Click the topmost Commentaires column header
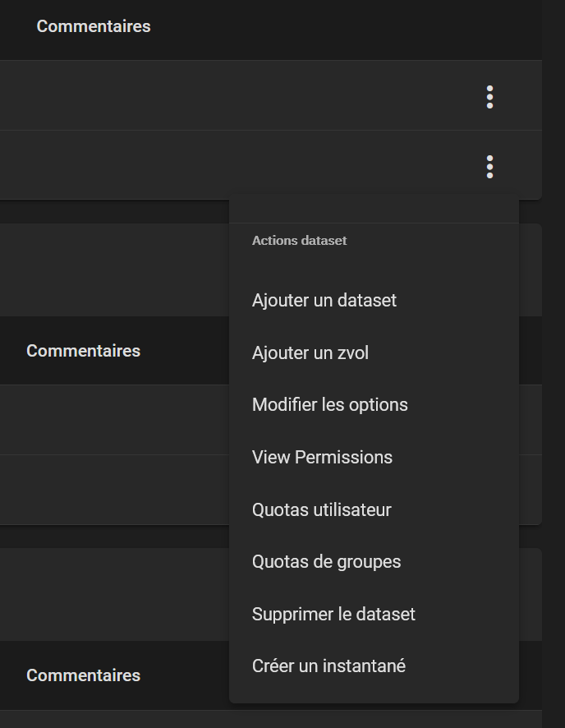Image resolution: width=565 pixels, height=728 pixels. click(94, 26)
